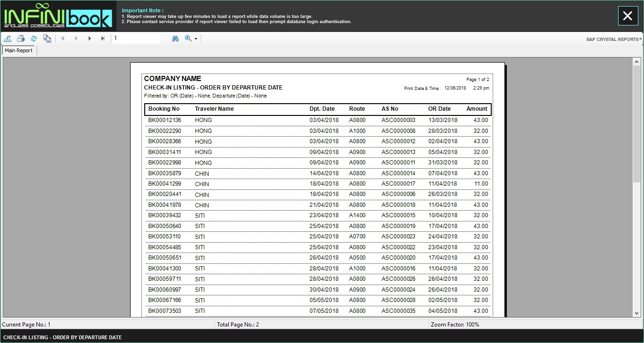The height and width of the screenshot is (343, 644).
Task: Go to previous page of the report
Action: click(76, 39)
